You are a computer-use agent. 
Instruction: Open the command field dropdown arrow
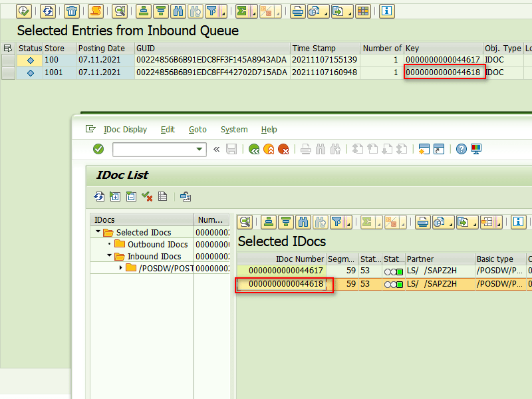[x=200, y=150]
